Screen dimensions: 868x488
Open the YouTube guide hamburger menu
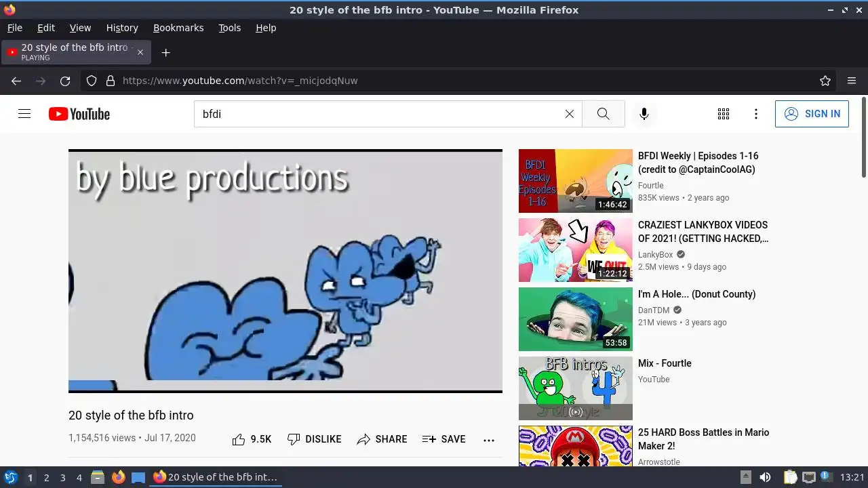(24, 114)
